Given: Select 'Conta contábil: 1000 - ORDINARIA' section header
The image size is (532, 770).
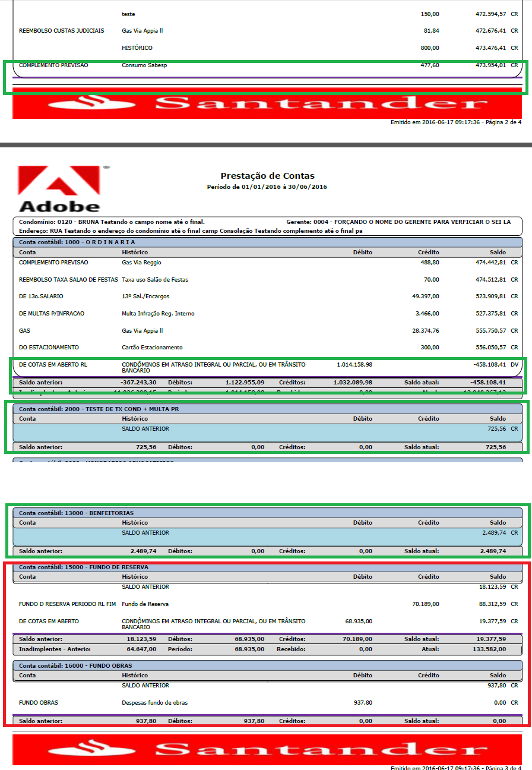Looking at the screenshot, I should (267, 242).
